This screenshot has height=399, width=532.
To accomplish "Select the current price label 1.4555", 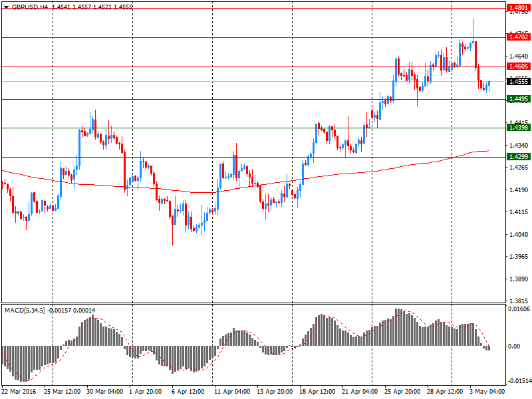I will (519, 81).
